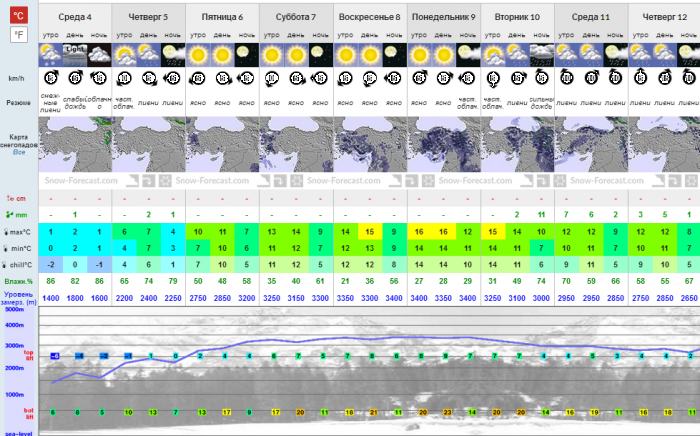Click Вторник 10 утро partly cloudy icon

[x=493, y=55]
